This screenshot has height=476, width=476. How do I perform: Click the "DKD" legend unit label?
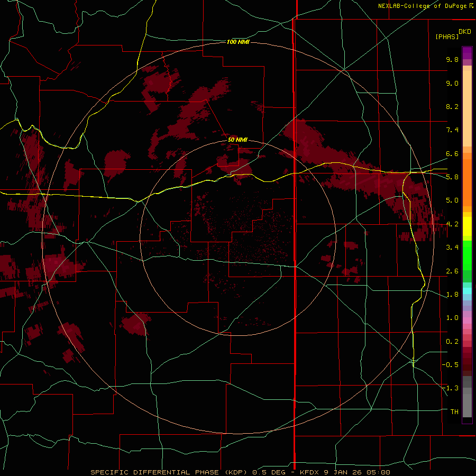[464, 32]
